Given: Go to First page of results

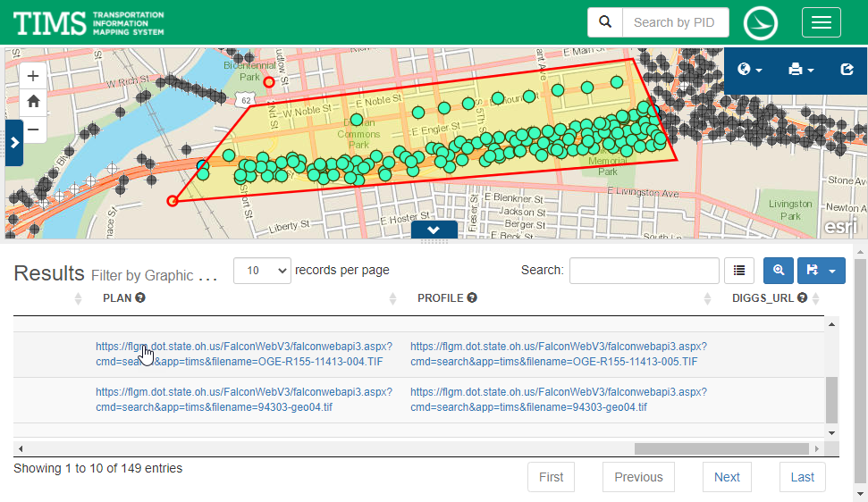Looking at the screenshot, I should pyautogui.click(x=551, y=477).
